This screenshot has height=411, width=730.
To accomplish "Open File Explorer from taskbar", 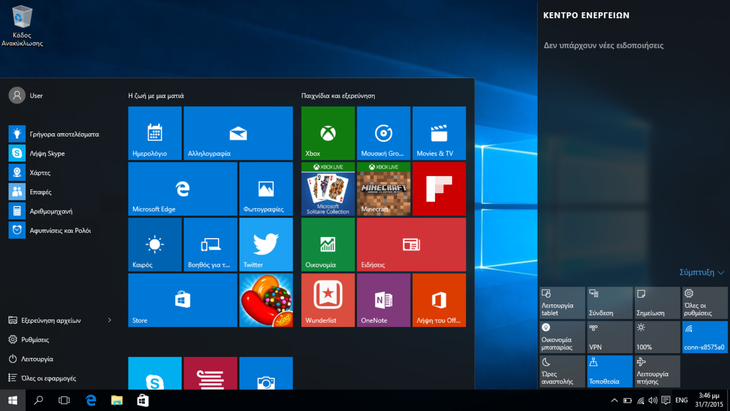I will click(x=117, y=400).
